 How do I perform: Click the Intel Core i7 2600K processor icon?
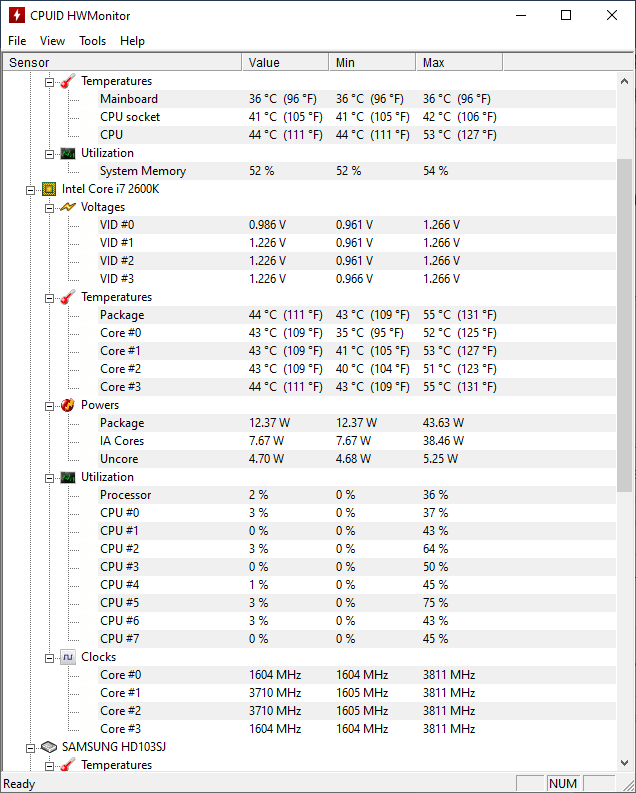49,189
